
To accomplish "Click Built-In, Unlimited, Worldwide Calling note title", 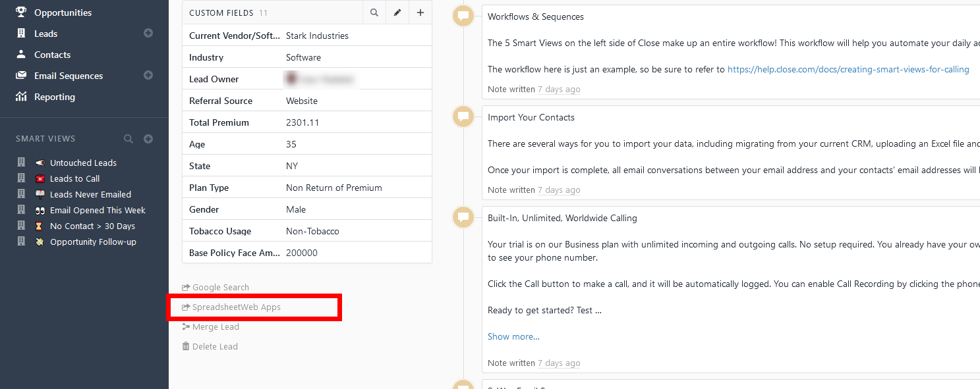I will [562, 218].
